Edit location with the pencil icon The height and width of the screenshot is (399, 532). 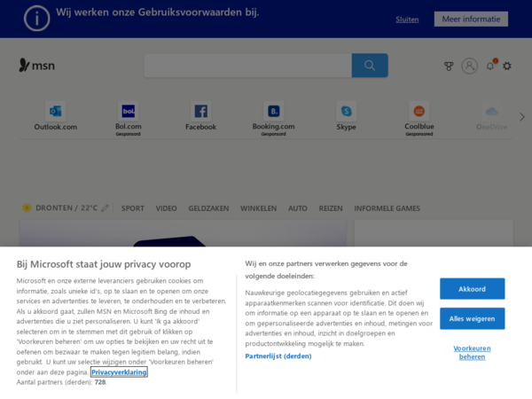click(105, 208)
